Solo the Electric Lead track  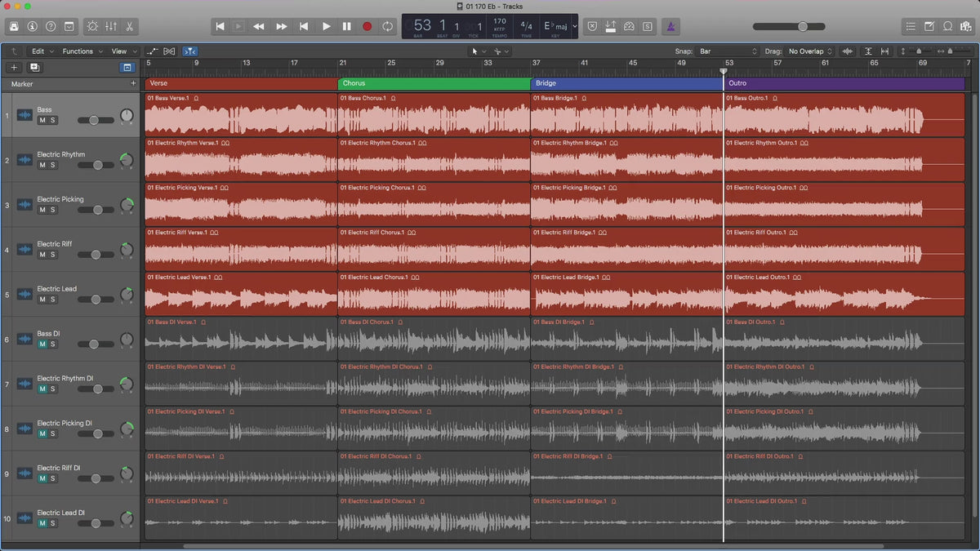tap(53, 300)
